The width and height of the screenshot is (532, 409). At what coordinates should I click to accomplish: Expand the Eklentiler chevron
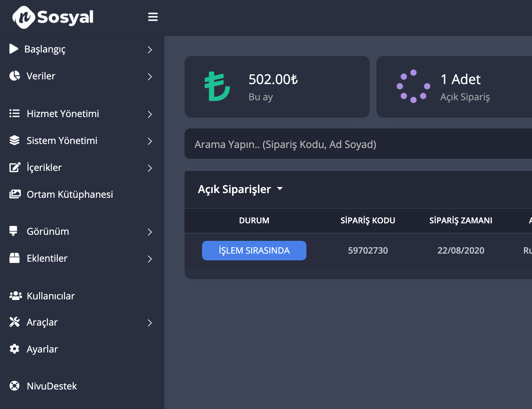click(150, 259)
